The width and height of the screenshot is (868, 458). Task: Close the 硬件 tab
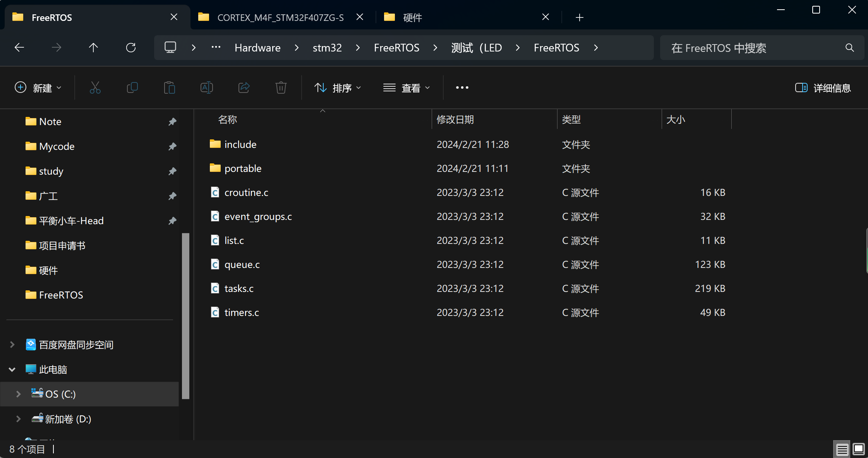coord(546,17)
